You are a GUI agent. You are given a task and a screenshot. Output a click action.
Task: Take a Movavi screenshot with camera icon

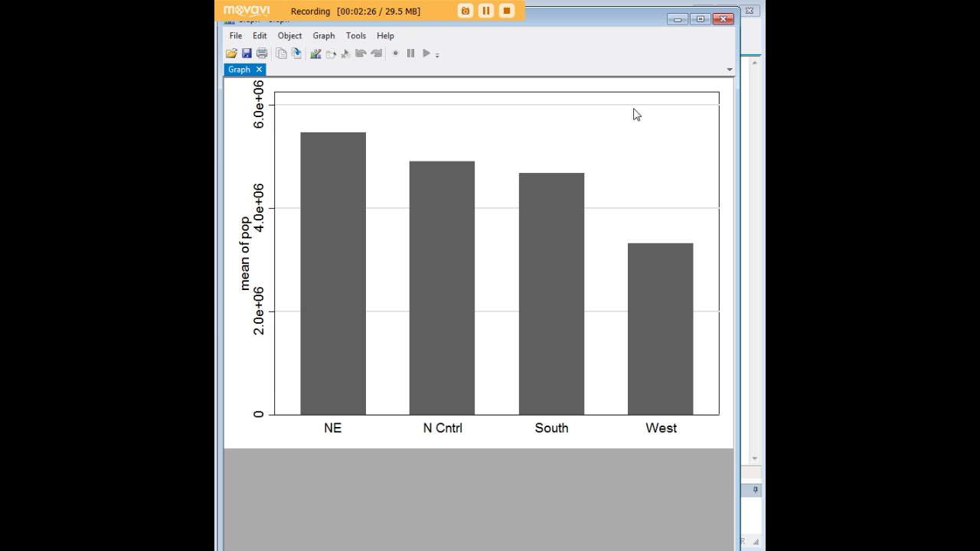(465, 11)
